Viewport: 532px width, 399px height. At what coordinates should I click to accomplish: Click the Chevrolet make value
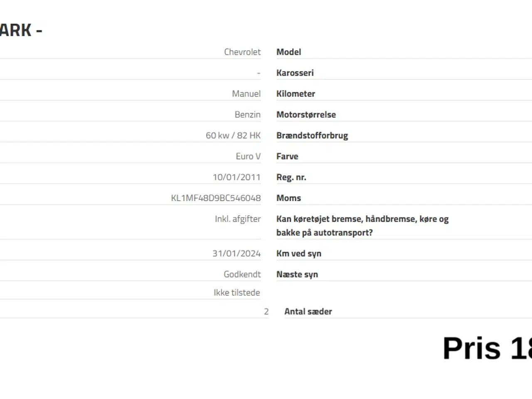click(242, 52)
